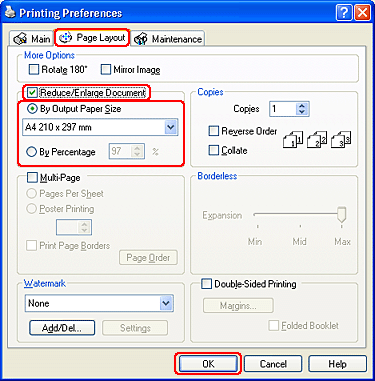Enable the Rotate 180° checkbox
This screenshot has height=381, width=375.
pos(34,70)
